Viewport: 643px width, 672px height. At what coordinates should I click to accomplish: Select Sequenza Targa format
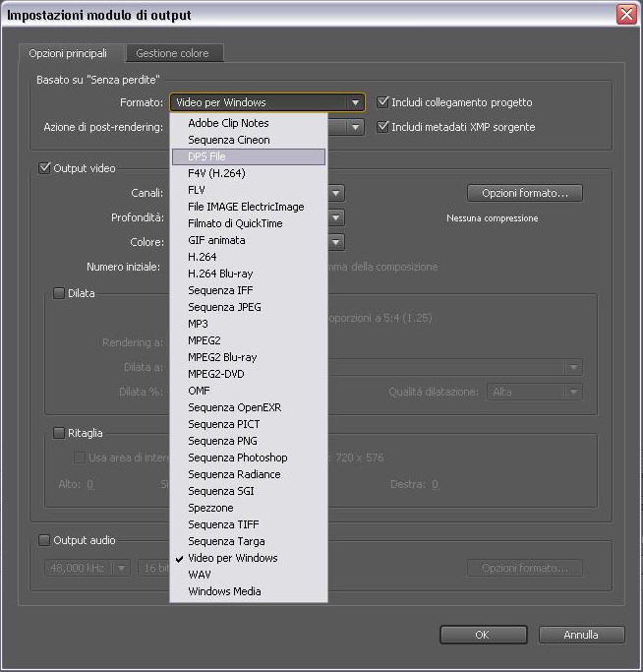pyautogui.click(x=249, y=541)
